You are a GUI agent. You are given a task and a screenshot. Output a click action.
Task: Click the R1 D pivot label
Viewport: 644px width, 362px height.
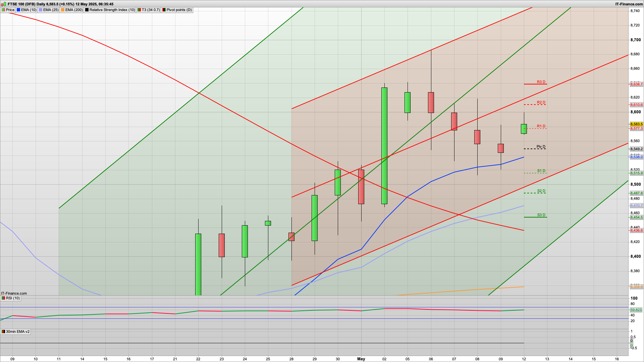tap(541, 126)
